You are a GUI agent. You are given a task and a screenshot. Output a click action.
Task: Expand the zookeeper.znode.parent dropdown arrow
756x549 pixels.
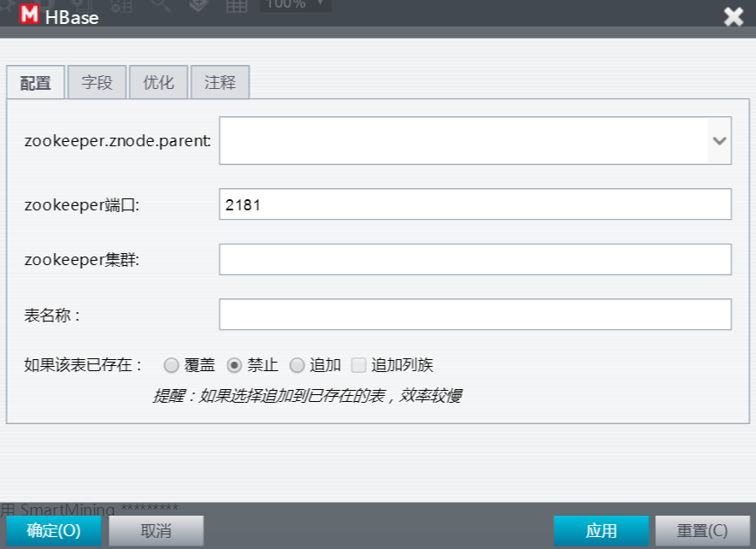point(719,141)
